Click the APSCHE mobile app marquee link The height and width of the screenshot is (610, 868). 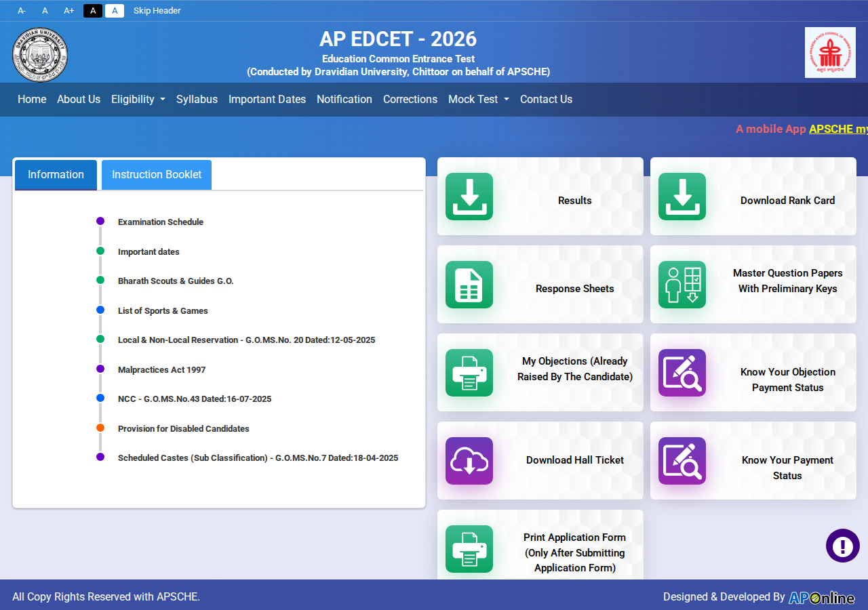(x=838, y=129)
